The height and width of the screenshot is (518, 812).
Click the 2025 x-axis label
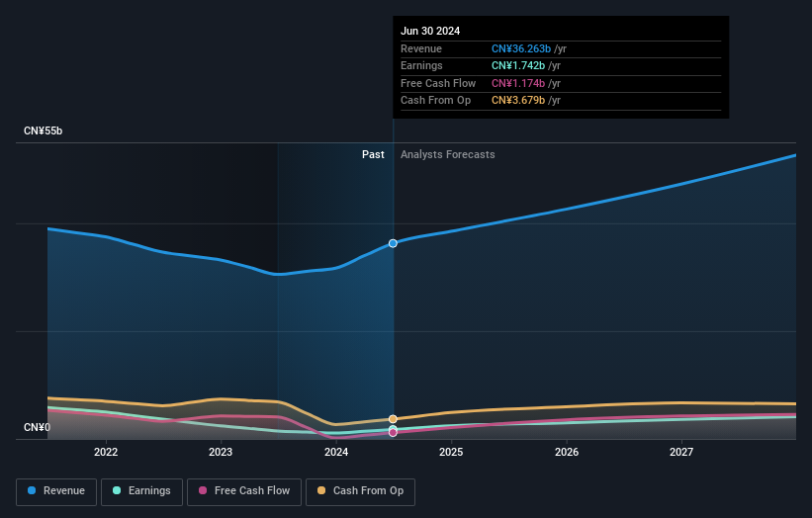451,453
